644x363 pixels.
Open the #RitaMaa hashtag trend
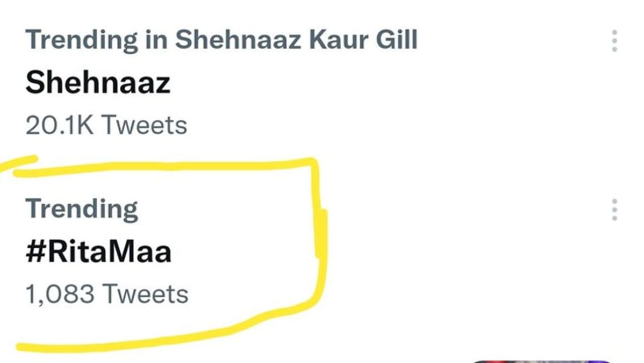[x=98, y=252]
